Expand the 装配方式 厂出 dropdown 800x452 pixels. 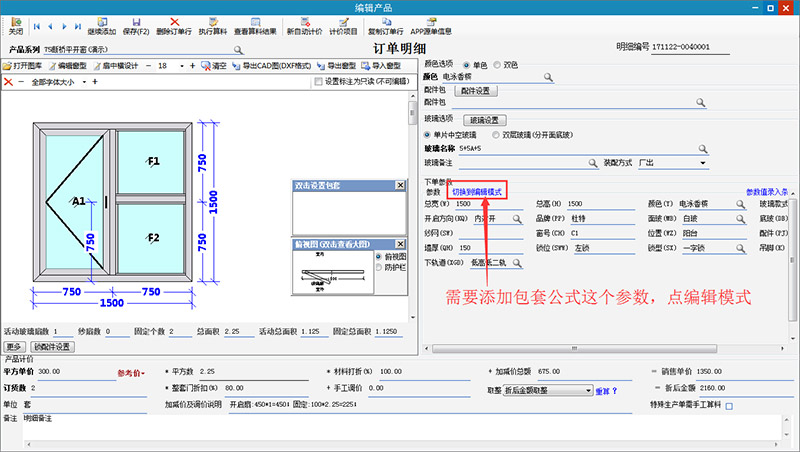pyautogui.click(x=703, y=163)
